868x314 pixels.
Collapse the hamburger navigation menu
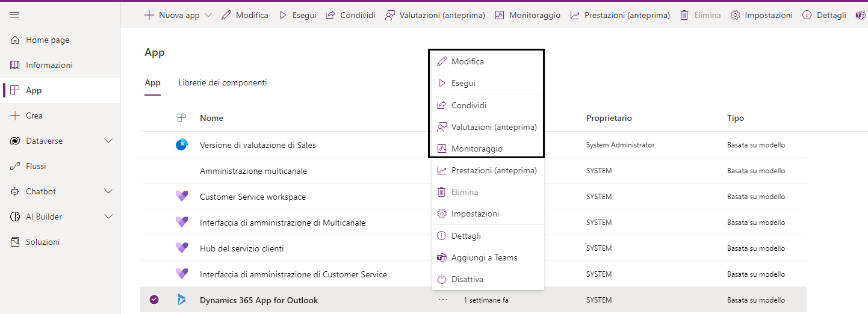click(x=14, y=15)
